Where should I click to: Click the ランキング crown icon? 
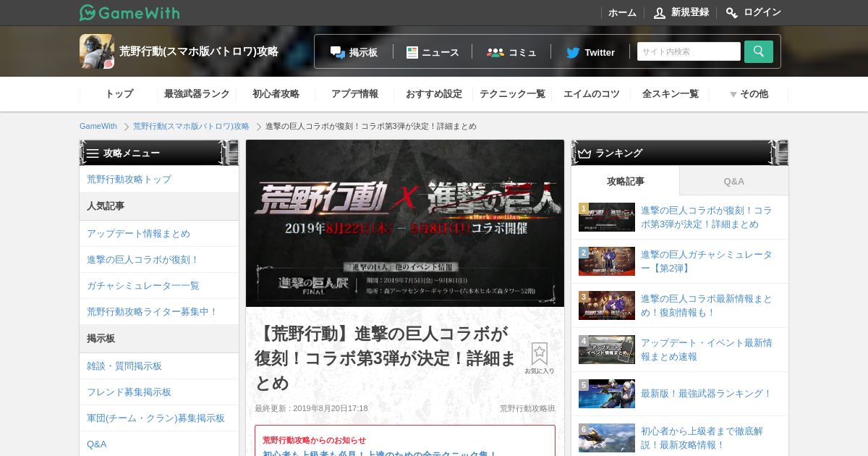coord(584,153)
